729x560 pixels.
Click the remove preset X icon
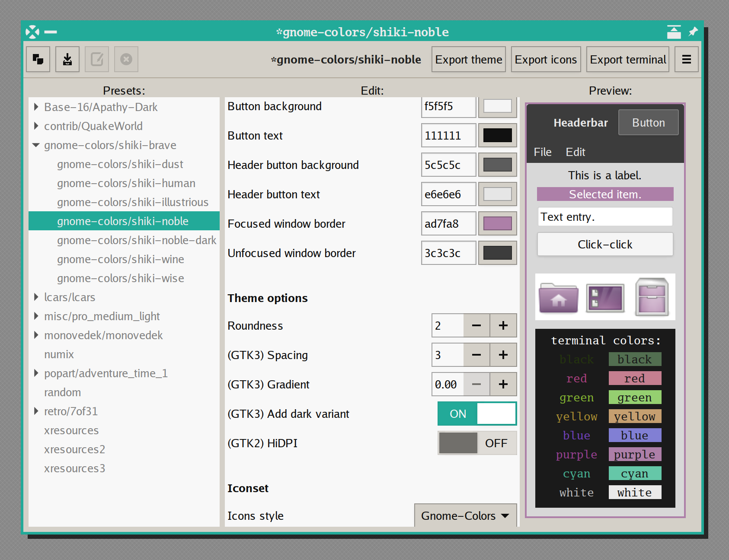click(x=126, y=59)
